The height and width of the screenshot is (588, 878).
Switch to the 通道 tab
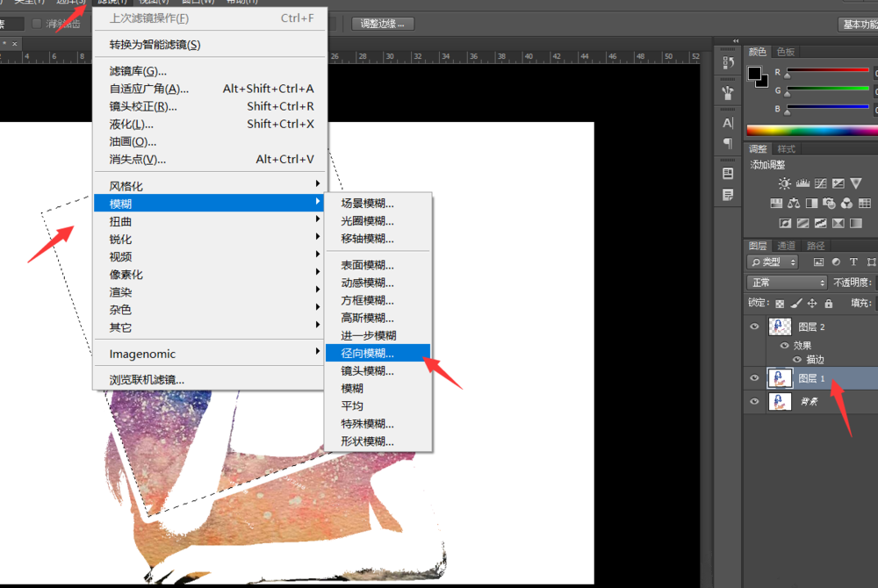(787, 246)
